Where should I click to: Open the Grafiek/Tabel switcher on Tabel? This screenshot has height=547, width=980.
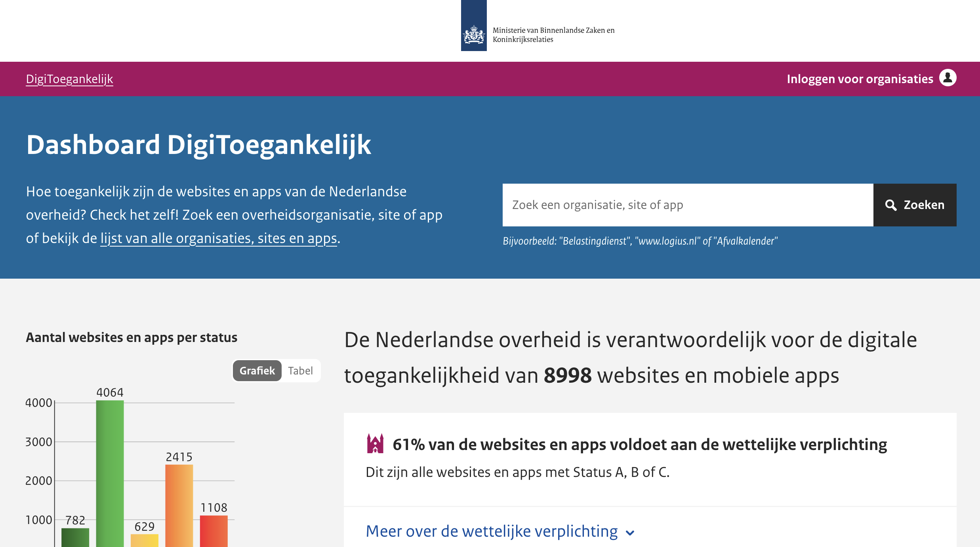[300, 370]
